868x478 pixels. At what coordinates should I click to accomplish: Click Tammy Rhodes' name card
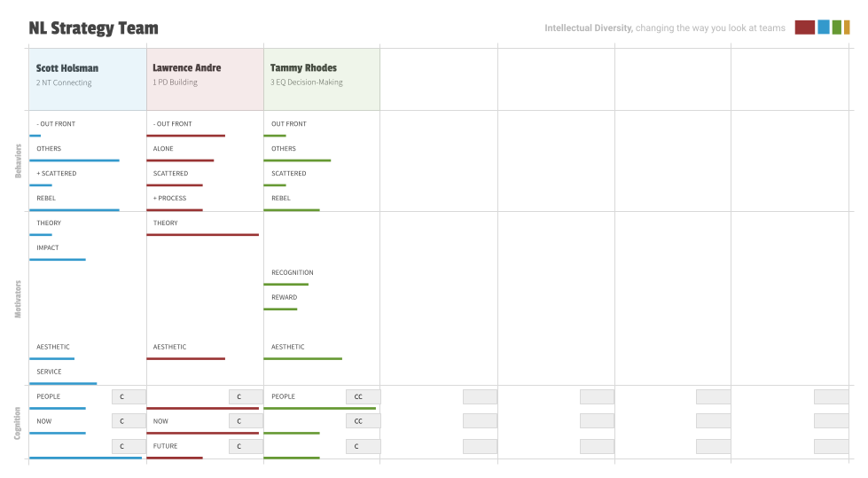pyautogui.click(x=321, y=79)
